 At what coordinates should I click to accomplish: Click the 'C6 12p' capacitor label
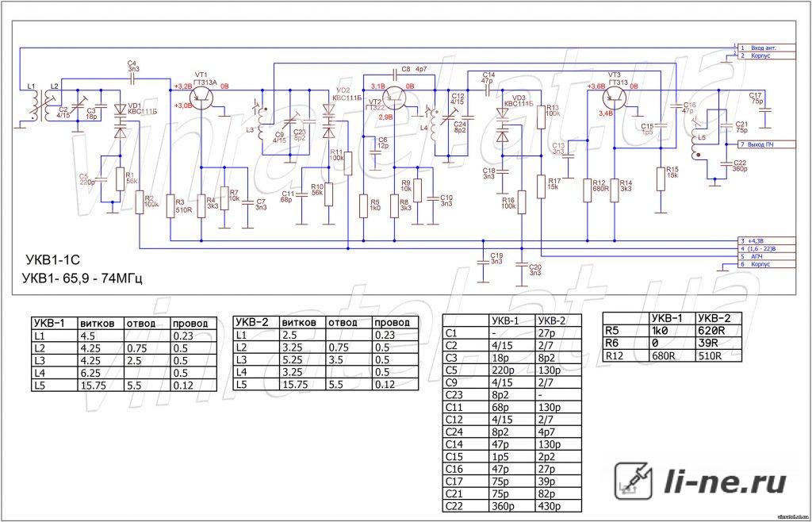pos(383,143)
